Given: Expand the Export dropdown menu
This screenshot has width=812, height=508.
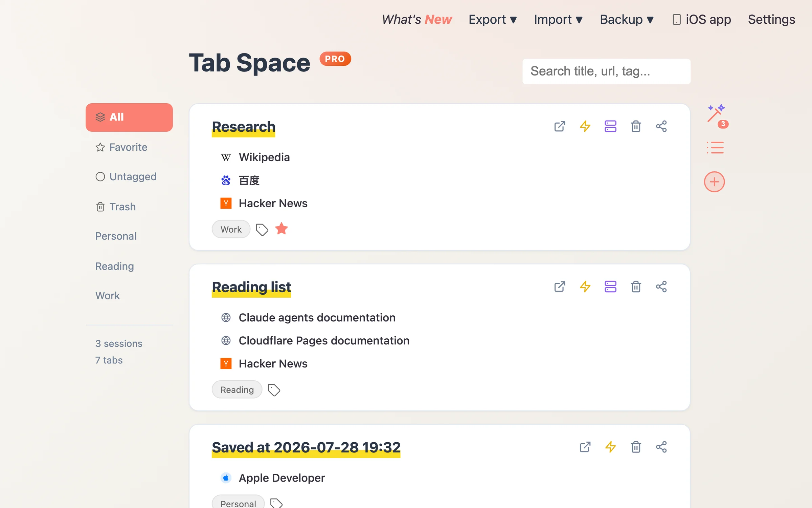Looking at the screenshot, I should pos(493,20).
